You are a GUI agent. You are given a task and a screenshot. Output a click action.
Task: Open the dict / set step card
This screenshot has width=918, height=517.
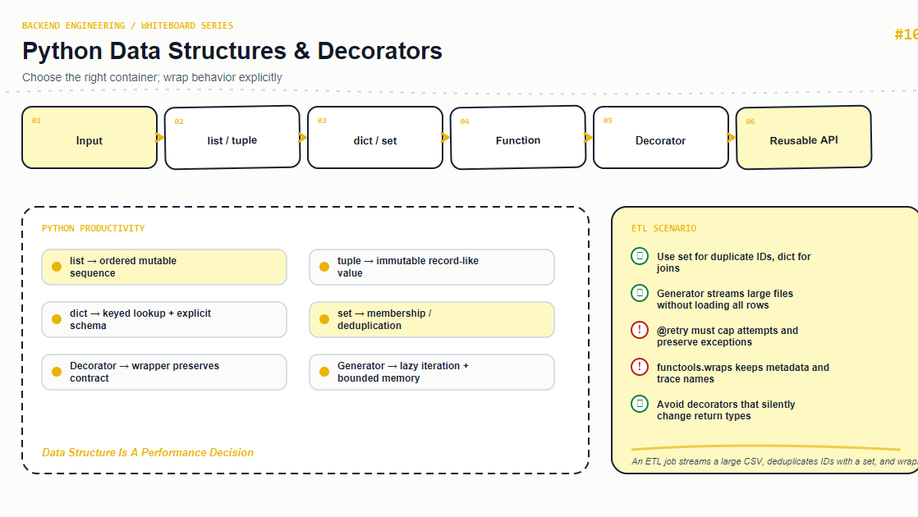click(x=375, y=138)
